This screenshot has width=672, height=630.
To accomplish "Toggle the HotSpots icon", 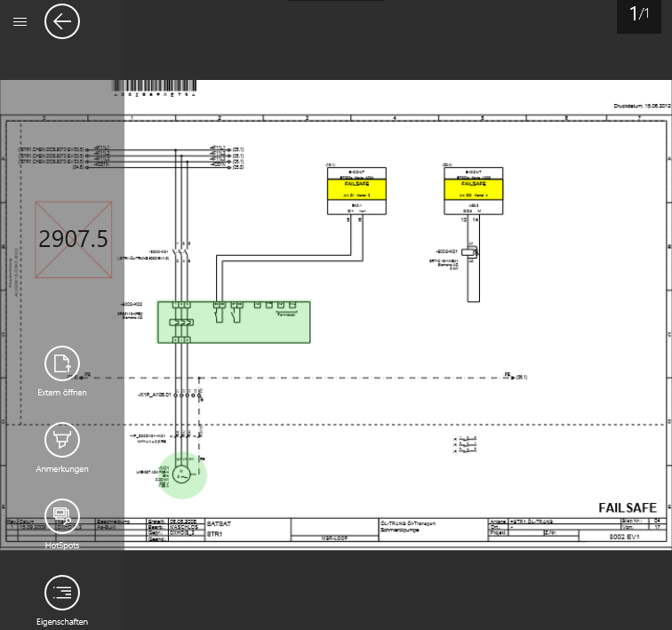I will click(62, 515).
